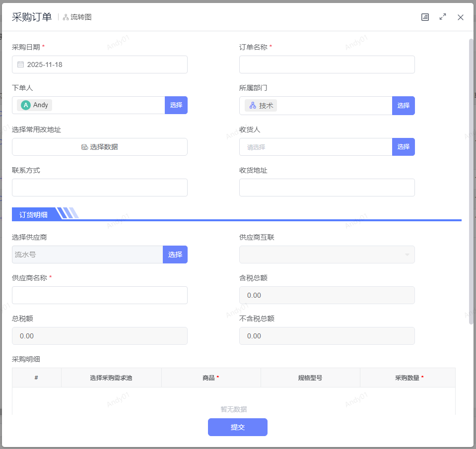476x449 pixels.
Task: Click 选择 button next to 所属部门
Action: (403, 106)
